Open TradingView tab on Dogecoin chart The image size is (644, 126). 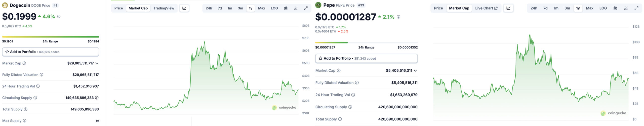pyautogui.click(x=164, y=8)
